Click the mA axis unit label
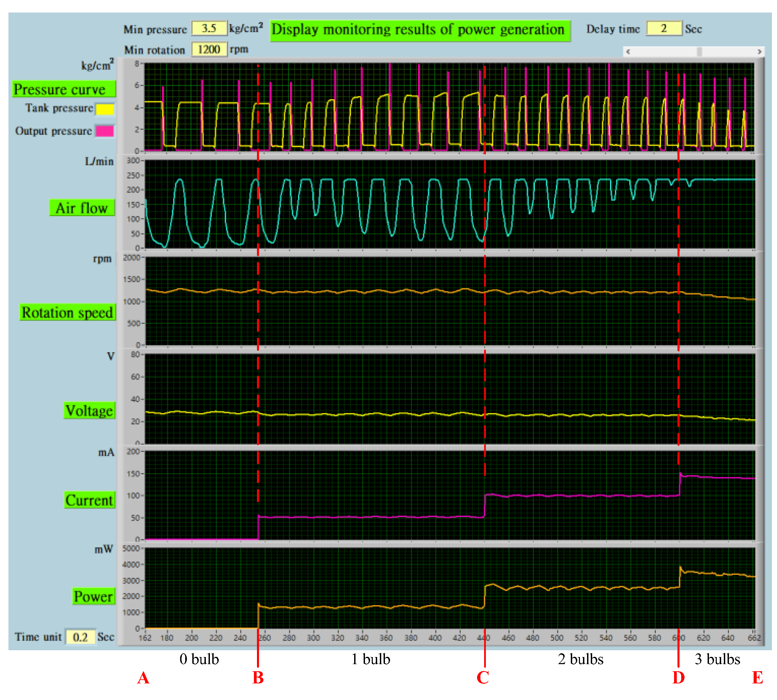The width and height of the screenshot is (777, 700). click(106, 453)
